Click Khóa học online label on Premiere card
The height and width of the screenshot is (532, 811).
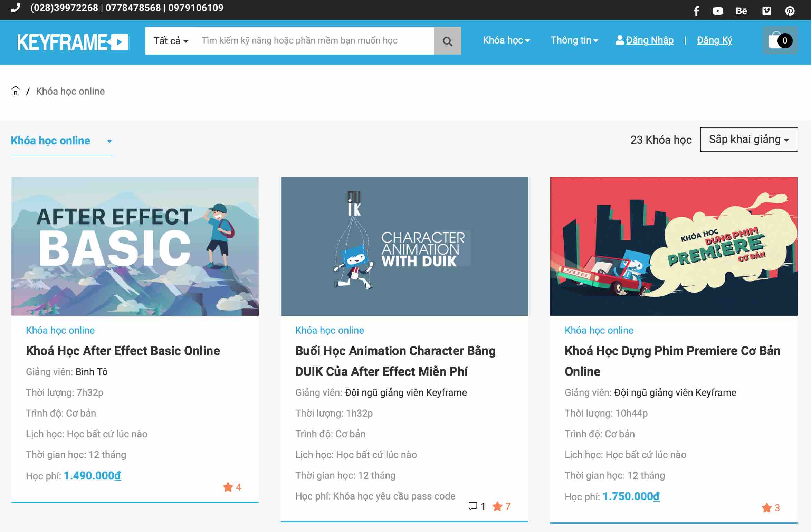pyautogui.click(x=599, y=330)
